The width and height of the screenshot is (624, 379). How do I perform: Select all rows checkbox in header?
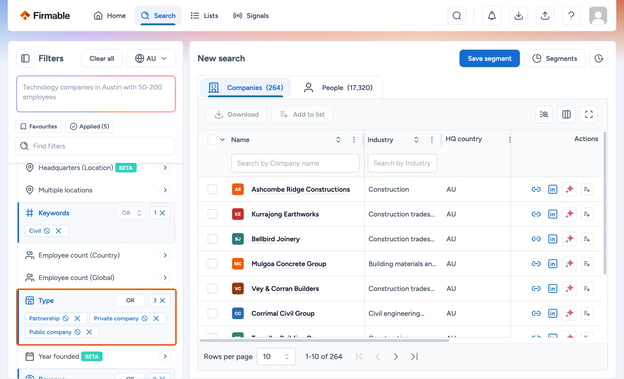tap(212, 140)
